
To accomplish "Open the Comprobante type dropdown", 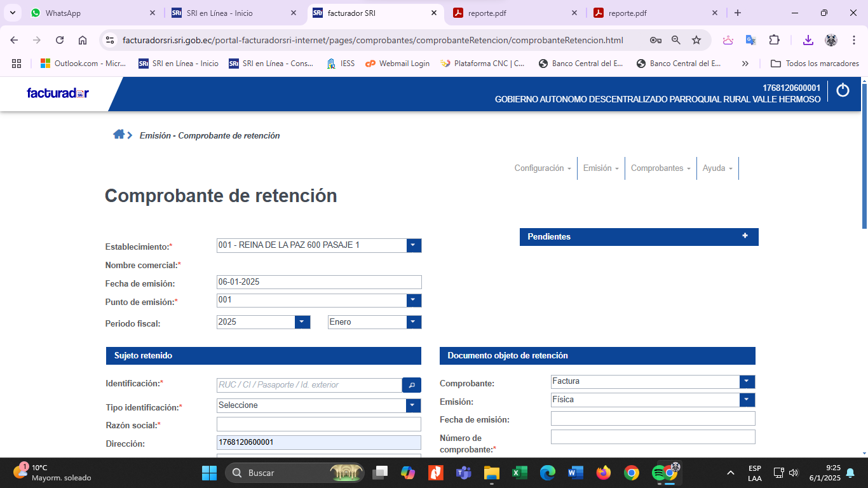I will [747, 381].
